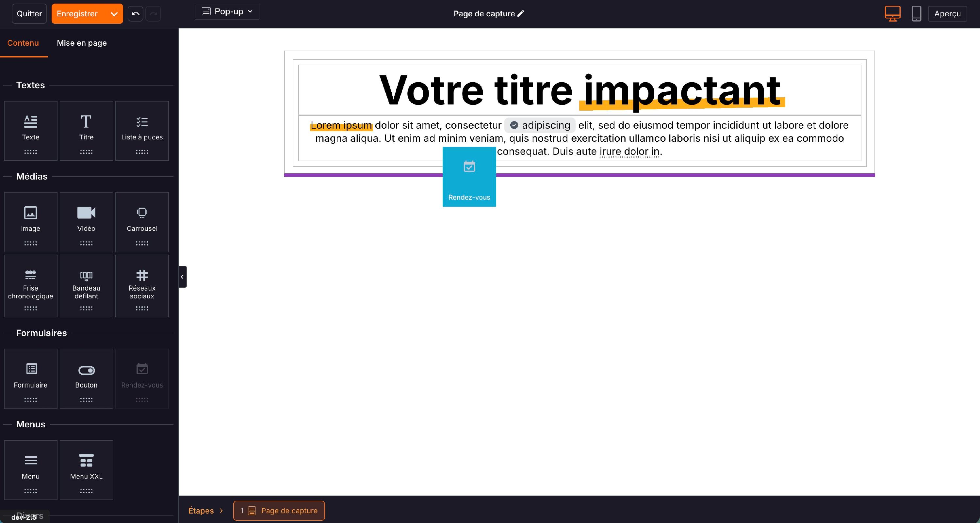Expand the Étapes chevron
Screen dimensions: 980x523
tap(221, 511)
